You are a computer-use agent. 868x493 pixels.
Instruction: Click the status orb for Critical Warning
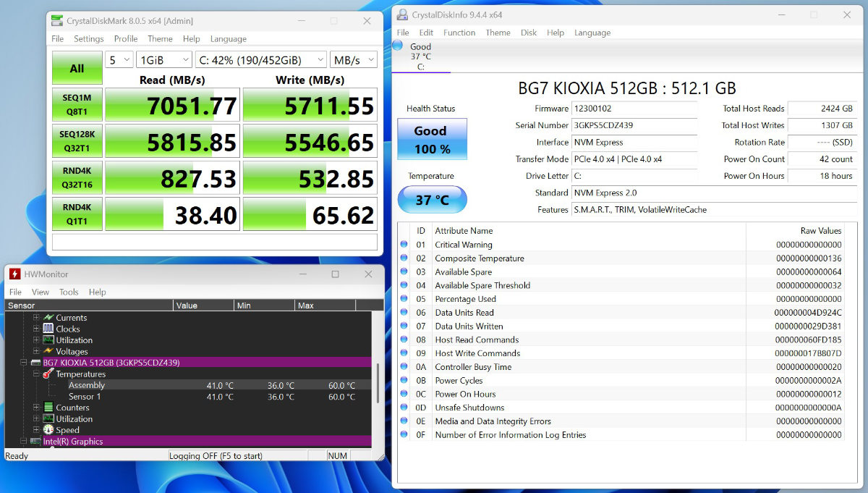(404, 245)
